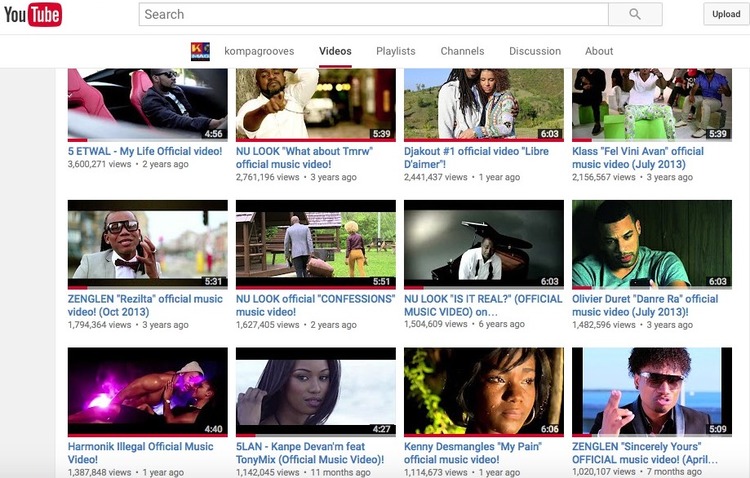Screen dimensions: 750x478
Task: Click title 'Klass Fel Vini Avan official music video'
Action: click(x=638, y=157)
